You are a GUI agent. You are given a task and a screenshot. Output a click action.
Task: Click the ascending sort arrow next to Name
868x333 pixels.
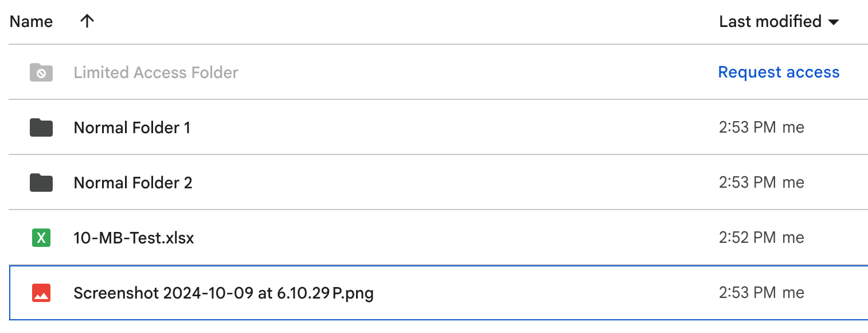coord(87,21)
